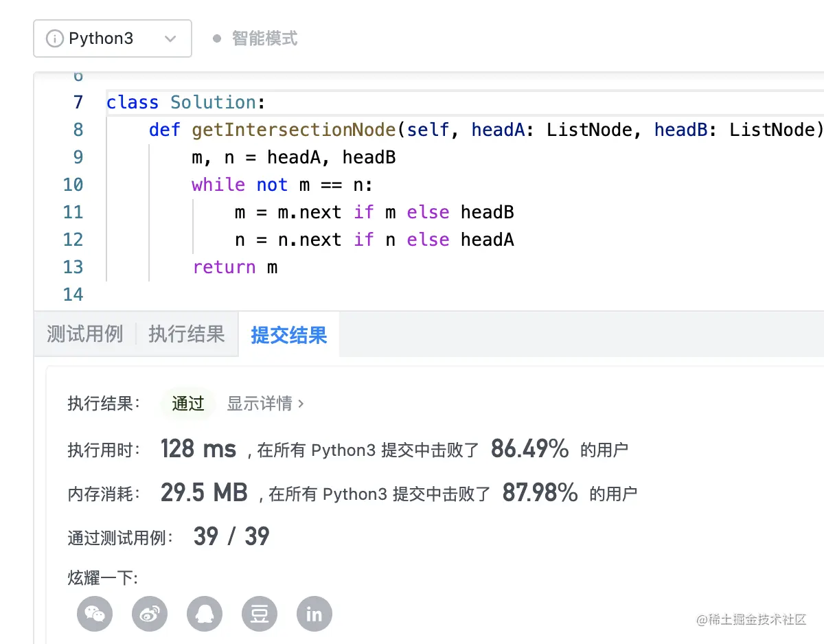The image size is (824, 644).
Task: Switch to the 测试用例 tab
Action: (85, 334)
